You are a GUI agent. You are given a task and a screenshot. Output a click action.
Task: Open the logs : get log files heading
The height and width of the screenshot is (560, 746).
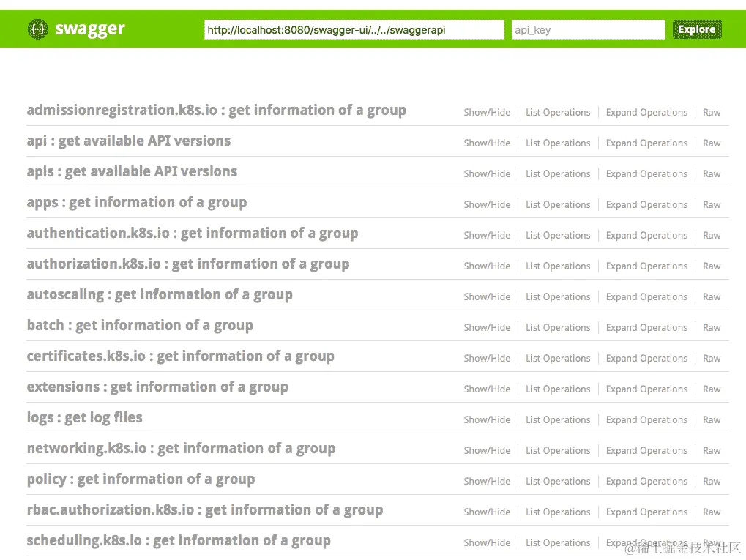[x=85, y=418]
